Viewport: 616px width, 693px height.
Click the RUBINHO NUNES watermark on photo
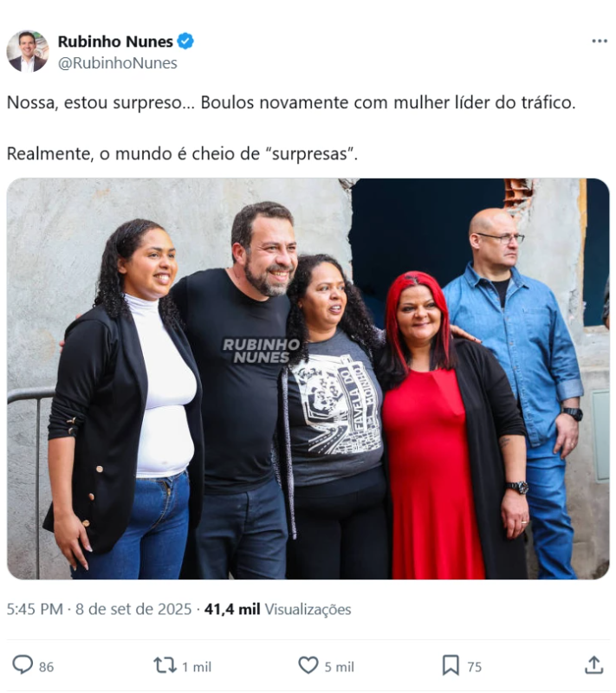(x=261, y=351)
